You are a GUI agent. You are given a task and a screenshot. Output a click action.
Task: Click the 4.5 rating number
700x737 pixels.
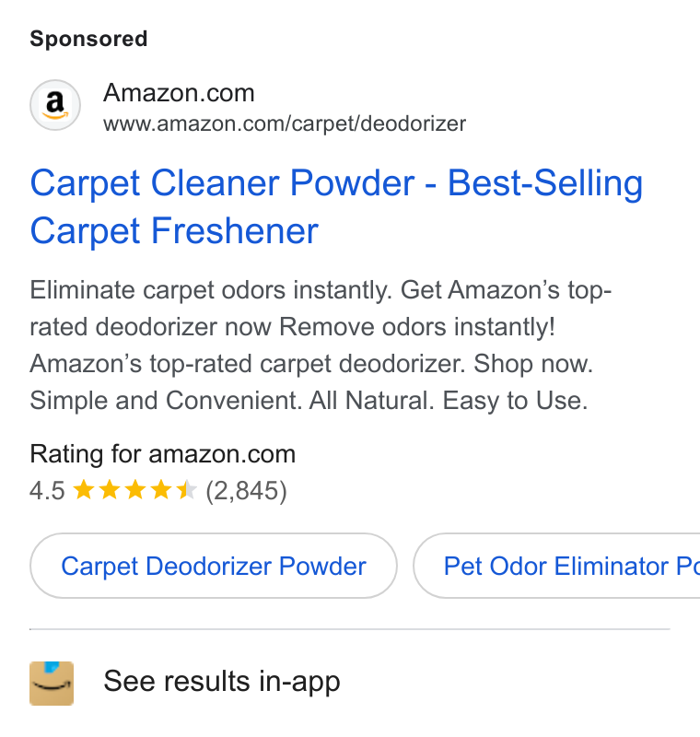[x=47, y=491]
